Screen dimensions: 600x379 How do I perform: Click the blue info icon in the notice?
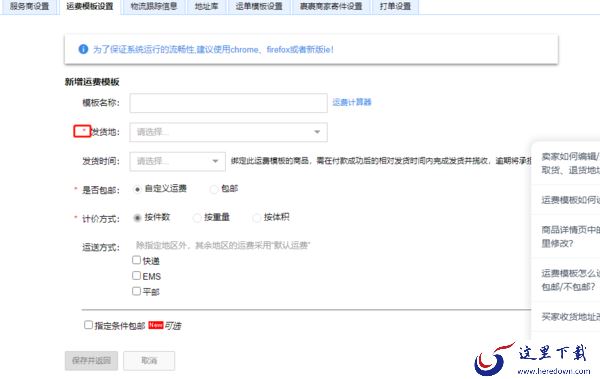[83, 49]
